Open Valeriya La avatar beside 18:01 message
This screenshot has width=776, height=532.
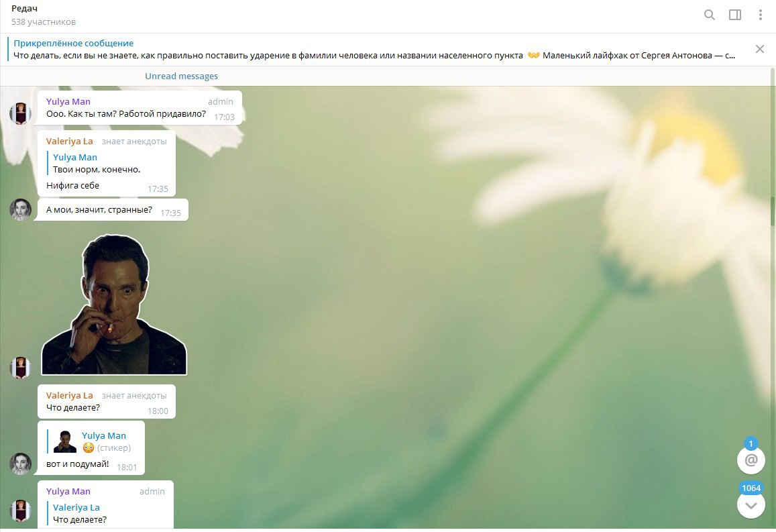click(x=20, y=464)
